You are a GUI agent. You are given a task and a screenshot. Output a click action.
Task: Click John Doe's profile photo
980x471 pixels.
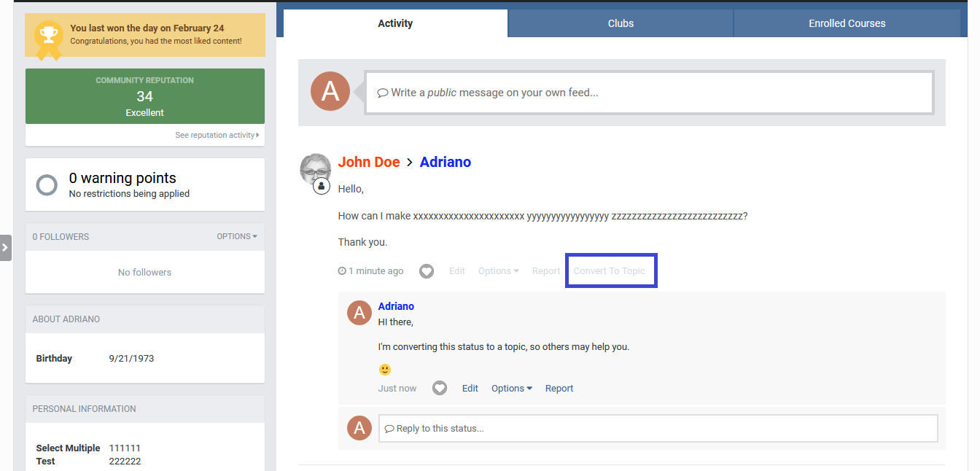pyautogui.click(x=315, y=169)
